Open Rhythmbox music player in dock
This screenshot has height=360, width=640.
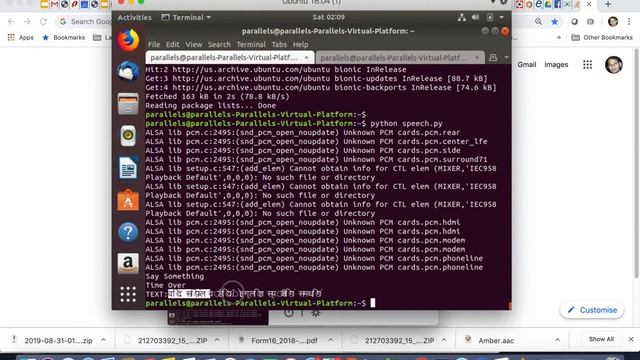[x=128, y=136]
